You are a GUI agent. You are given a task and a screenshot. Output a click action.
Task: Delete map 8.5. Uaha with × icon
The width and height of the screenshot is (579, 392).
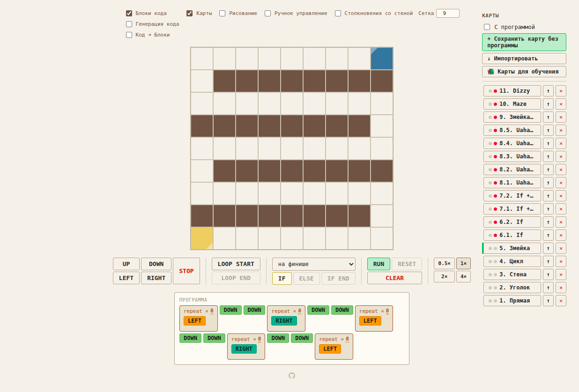[561, 130]
